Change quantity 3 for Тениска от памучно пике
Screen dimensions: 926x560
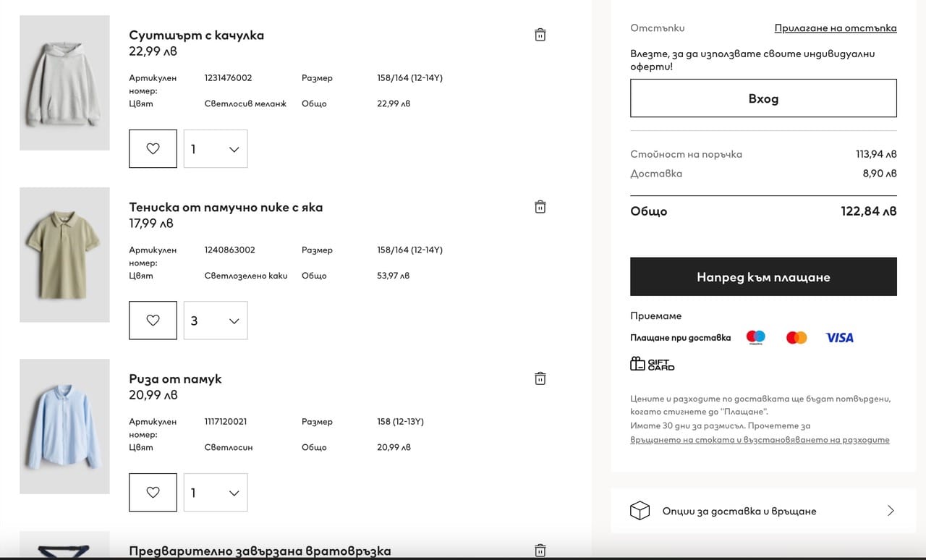point(216,321)
